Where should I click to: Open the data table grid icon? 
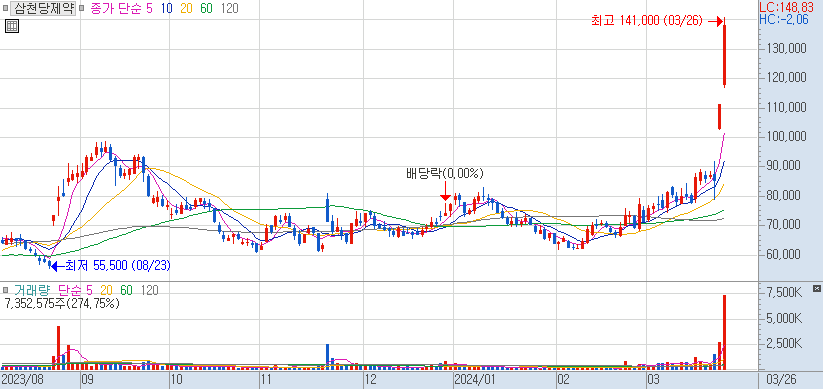click(x=12, y=26)
